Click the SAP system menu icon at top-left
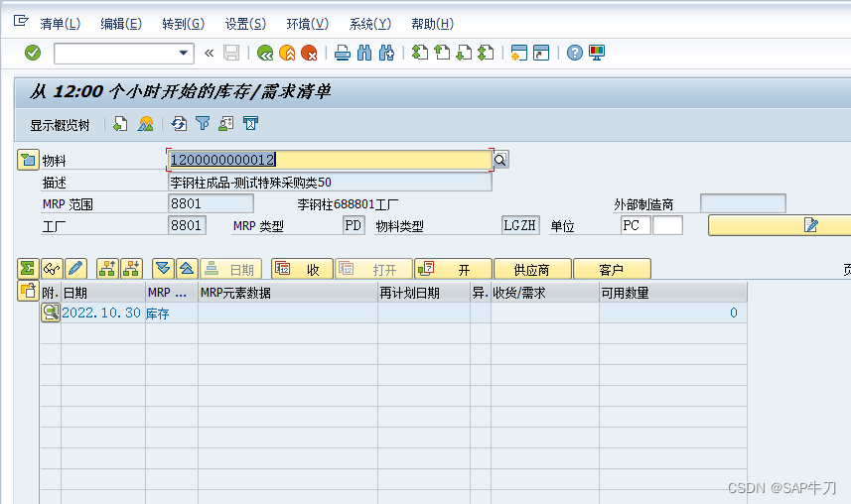This screenshot has height=504, width=851. [21, 21]
